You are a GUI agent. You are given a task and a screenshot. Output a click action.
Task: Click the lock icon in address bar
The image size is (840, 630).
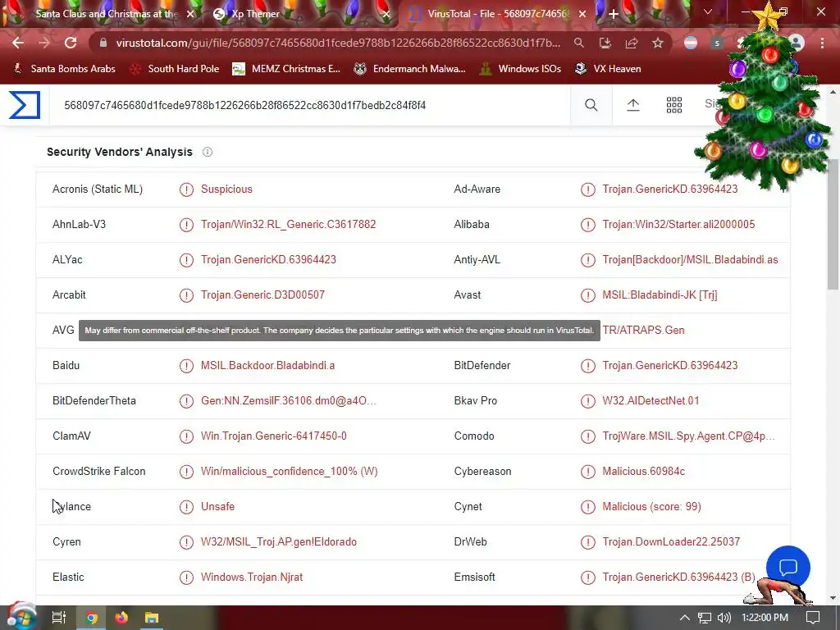[103, 43]
